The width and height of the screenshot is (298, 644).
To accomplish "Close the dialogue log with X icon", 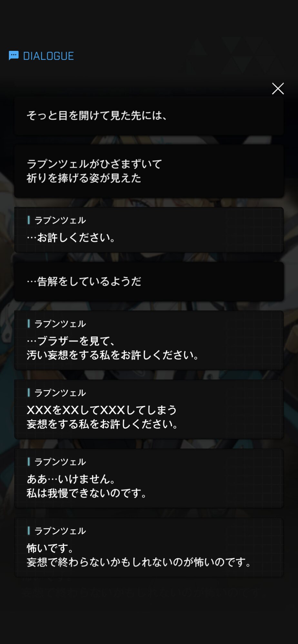I will (x=278, y=89).
